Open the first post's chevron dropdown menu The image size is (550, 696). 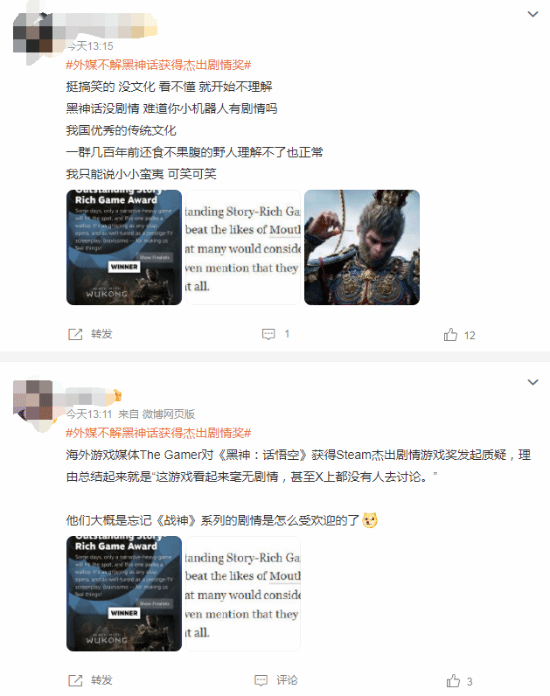533,14
